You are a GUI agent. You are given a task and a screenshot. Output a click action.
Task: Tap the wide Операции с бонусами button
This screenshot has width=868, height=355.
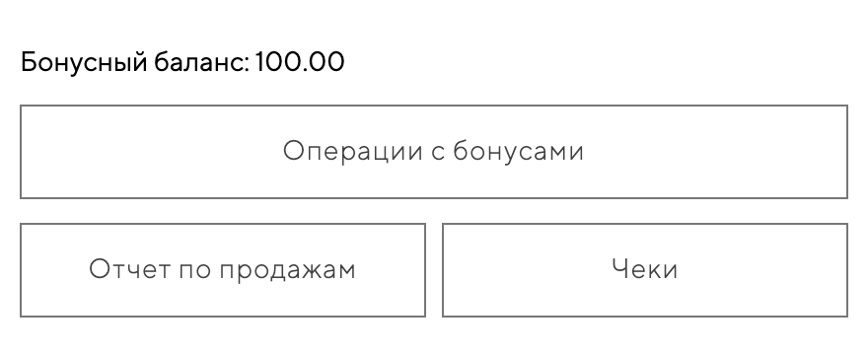click(x=433, y=151)
